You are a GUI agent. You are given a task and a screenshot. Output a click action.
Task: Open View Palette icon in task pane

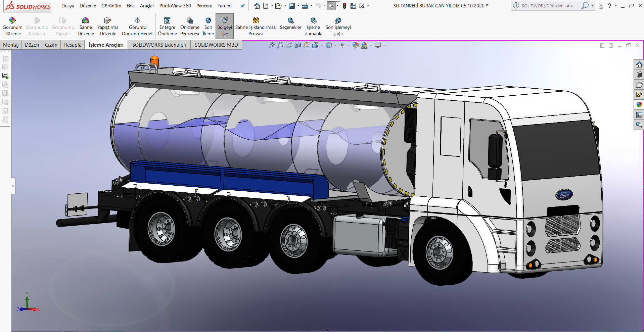click(639, 95)
